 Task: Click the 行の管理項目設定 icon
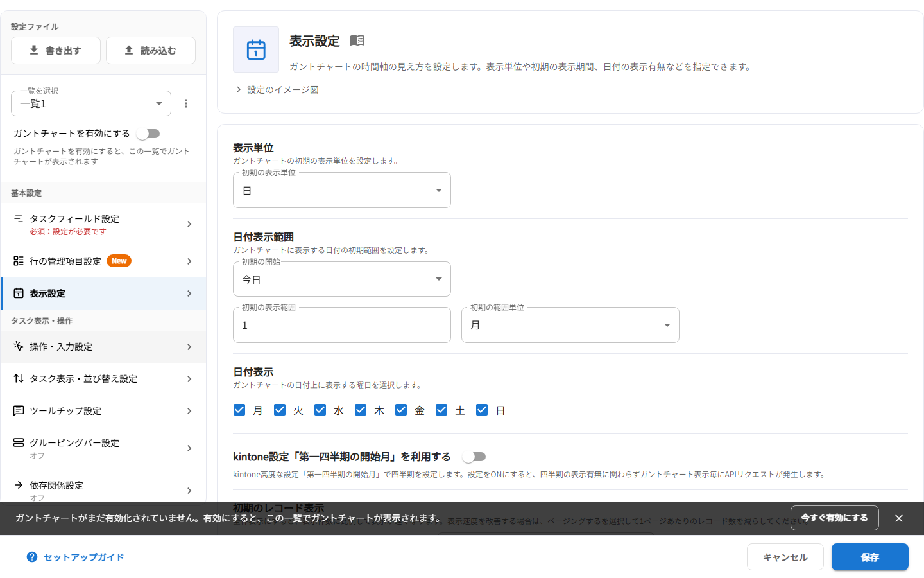(x=19, y=261)
